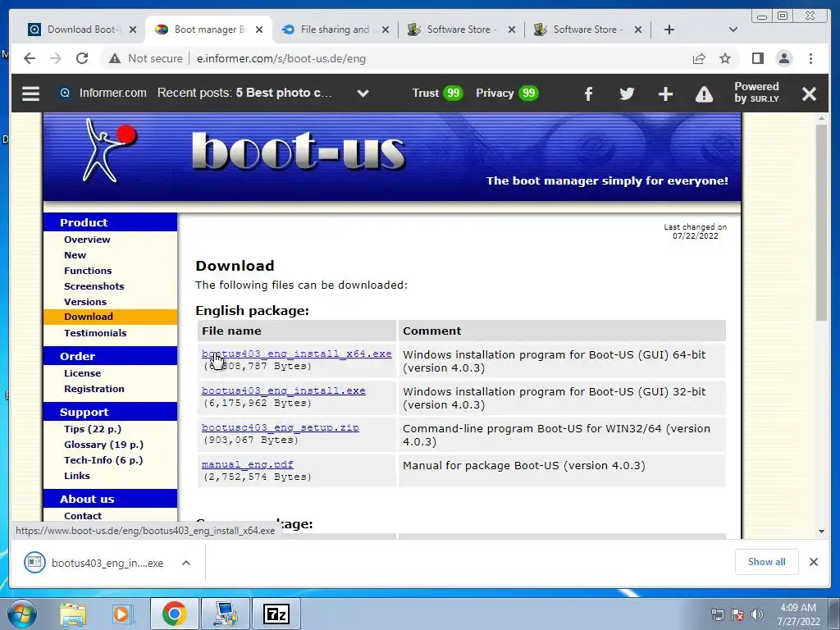Image resolution: width=840 pixels, height=630 pixels.
Task: Open Chrome side panel icon
Action: 757,58
